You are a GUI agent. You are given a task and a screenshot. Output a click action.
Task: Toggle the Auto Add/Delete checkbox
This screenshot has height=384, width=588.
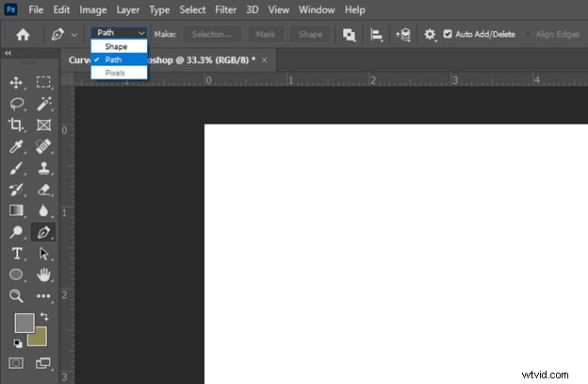click(448, 34)
